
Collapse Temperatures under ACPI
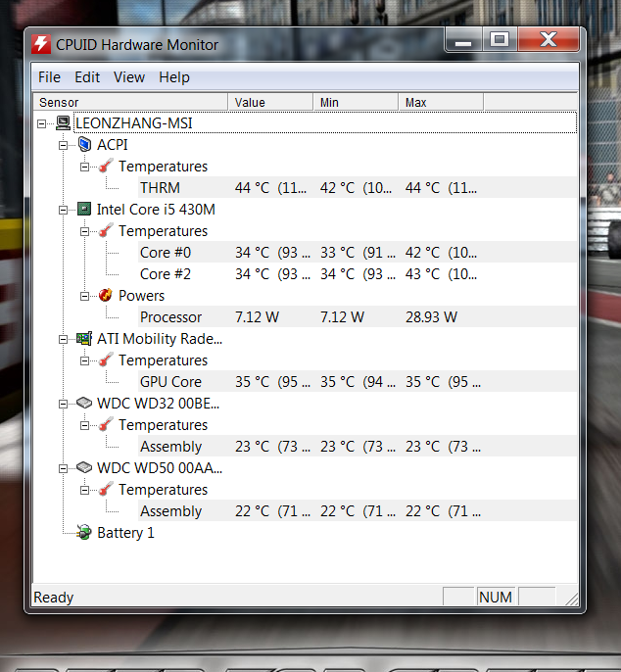point(85,167)
